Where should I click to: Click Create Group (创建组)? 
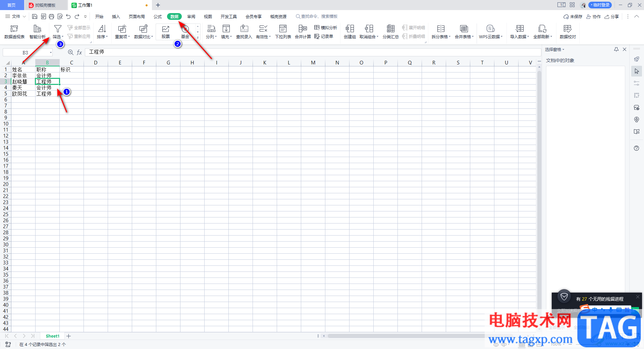click(350, 32)
